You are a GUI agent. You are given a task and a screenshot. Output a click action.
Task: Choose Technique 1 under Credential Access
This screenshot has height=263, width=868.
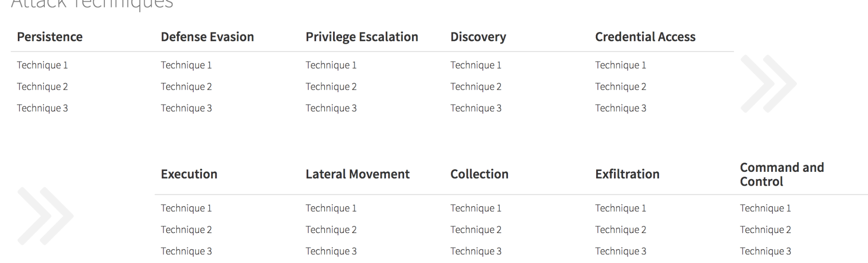[x=620, y=65]
